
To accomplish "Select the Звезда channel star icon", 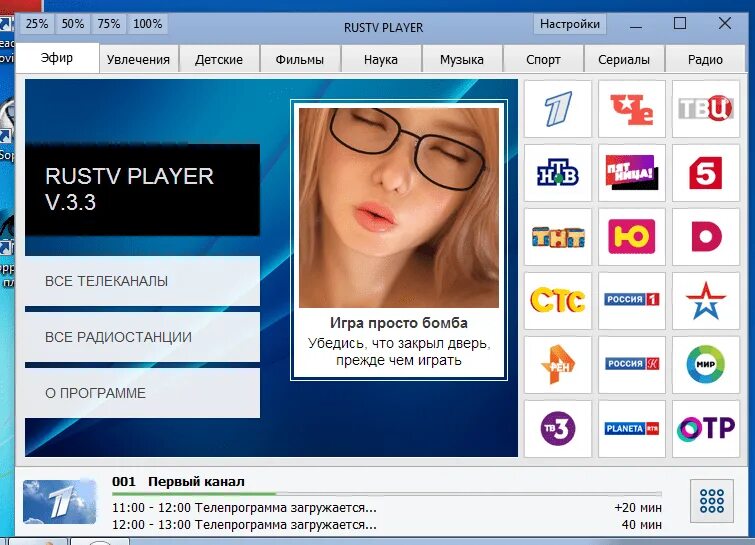I will [706, 301].
